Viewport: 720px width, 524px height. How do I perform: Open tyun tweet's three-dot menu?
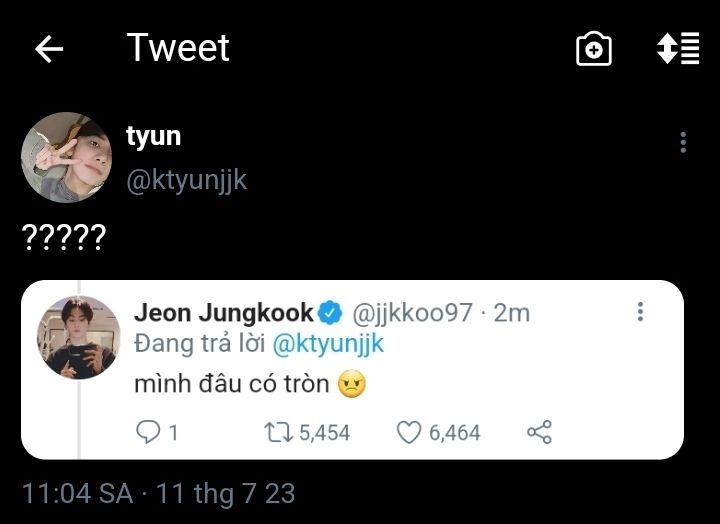[x=683, y=142]
